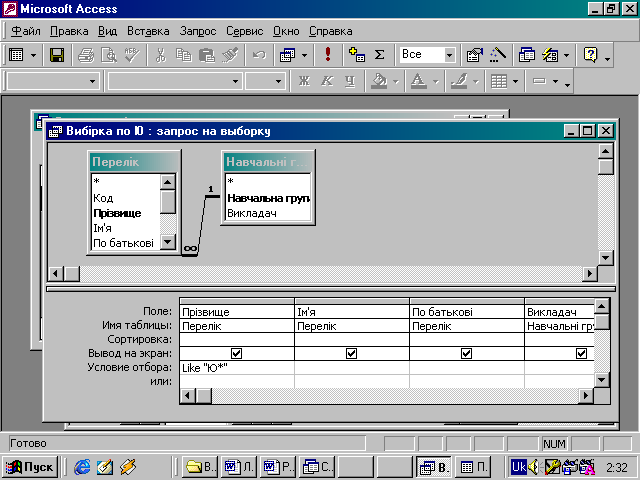Open the font name combo box dropdown
The image size is (640, 480).
pyautogui.click(x=236, y=81)
